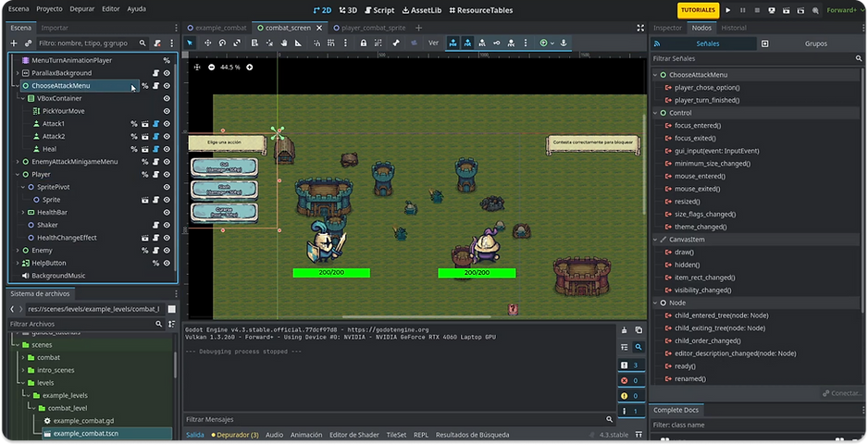Open the Depurador (3) bottom panel
Viewport: 868px width, 445px height.
pos(235,435)
